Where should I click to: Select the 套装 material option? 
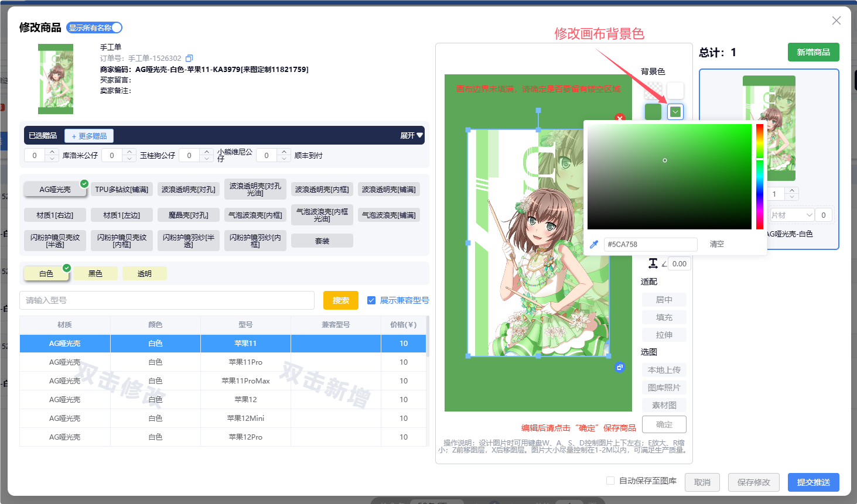click(322, 241)
